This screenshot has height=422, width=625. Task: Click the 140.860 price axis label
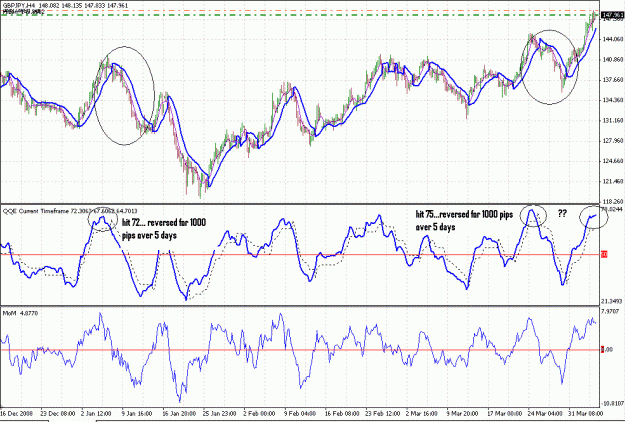[x=613, y=60]
